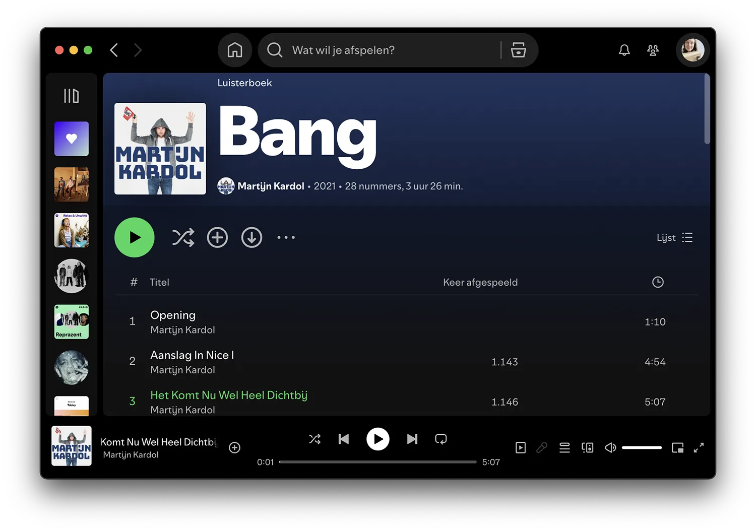Open Martijn Kardol link under Opening track

pyautogui.click(x=182, y=330)
